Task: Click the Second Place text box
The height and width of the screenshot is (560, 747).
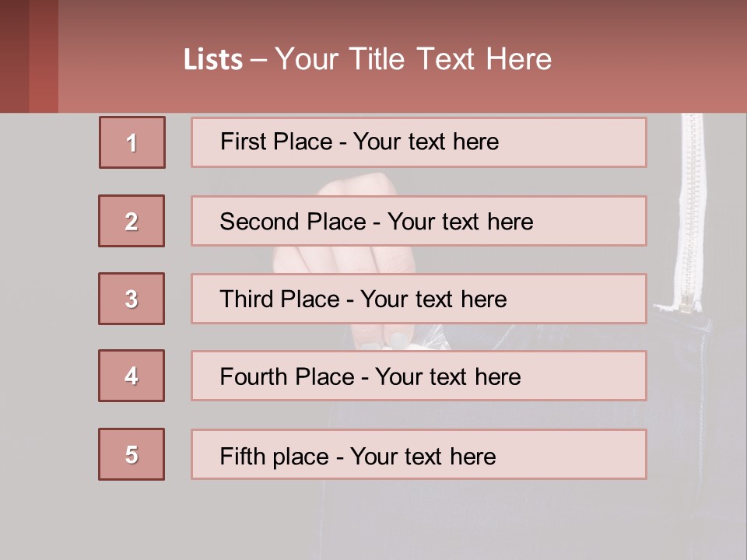Action: [419, 221]
